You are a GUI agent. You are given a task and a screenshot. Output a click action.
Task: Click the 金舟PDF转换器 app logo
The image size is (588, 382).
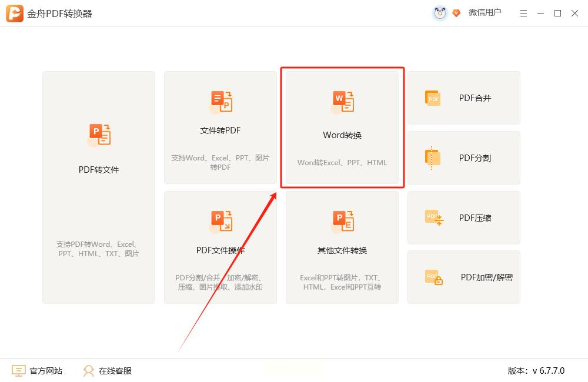[15, 14]
